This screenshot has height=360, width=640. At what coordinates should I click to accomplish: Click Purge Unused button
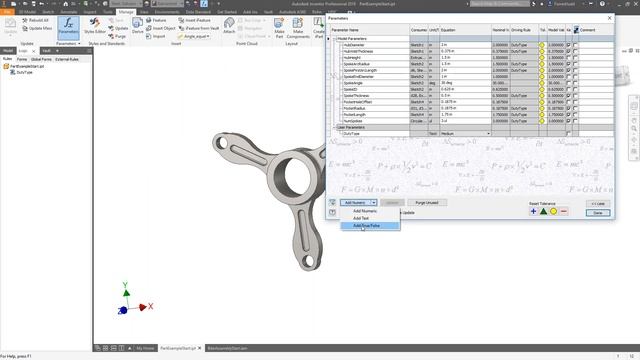coord(427,202)
